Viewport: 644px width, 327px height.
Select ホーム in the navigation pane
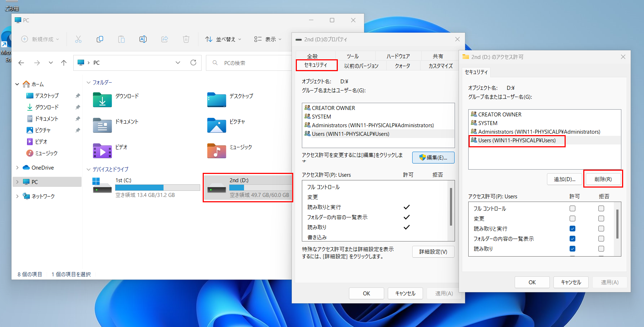point(37,84)
